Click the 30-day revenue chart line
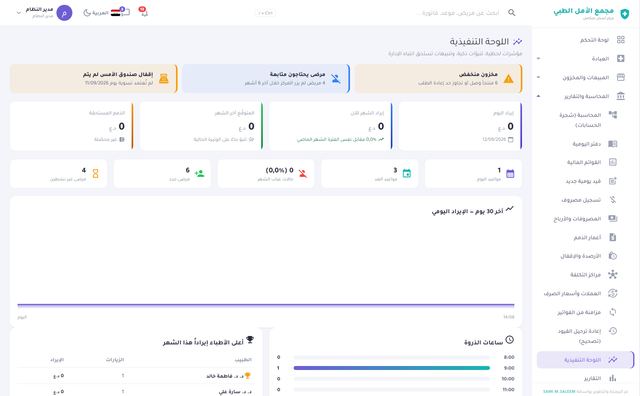The width and height of the screenshot is (640, 396). tap(266, 305)
